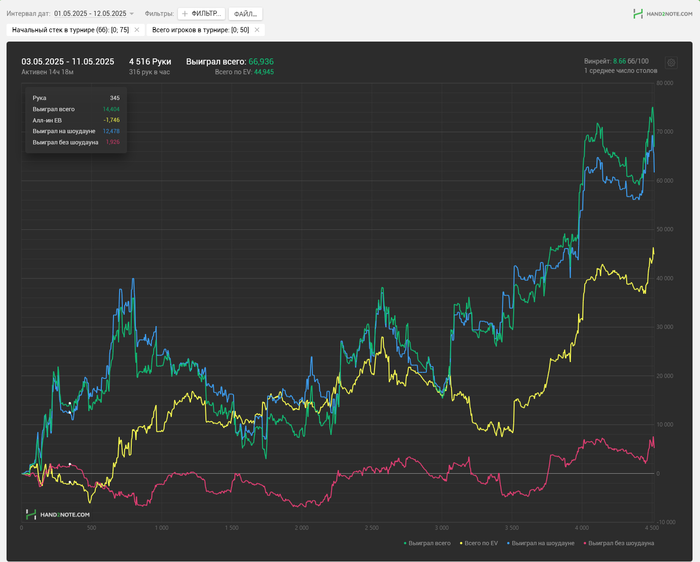Remove the 'Начальный стек в турнире' filter
Viewport: 700px width, 562px height.
tap(137, 30)
